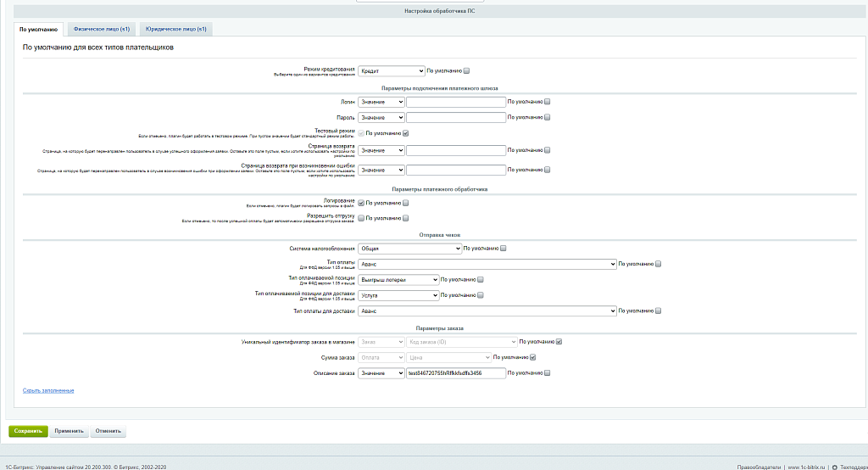Click the green Сохранить button

tap(28, 431)
